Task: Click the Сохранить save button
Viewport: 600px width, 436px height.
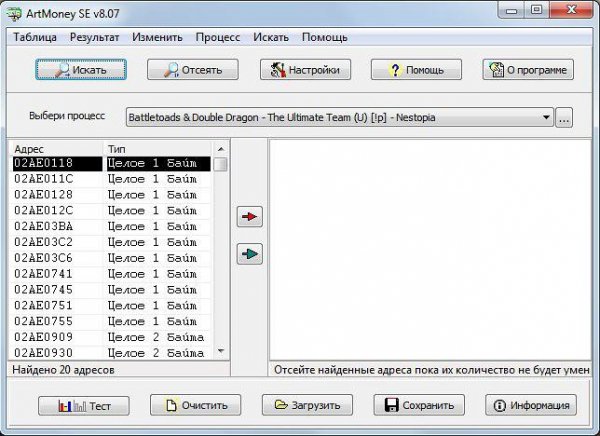Action: click(x=419, y=405)
